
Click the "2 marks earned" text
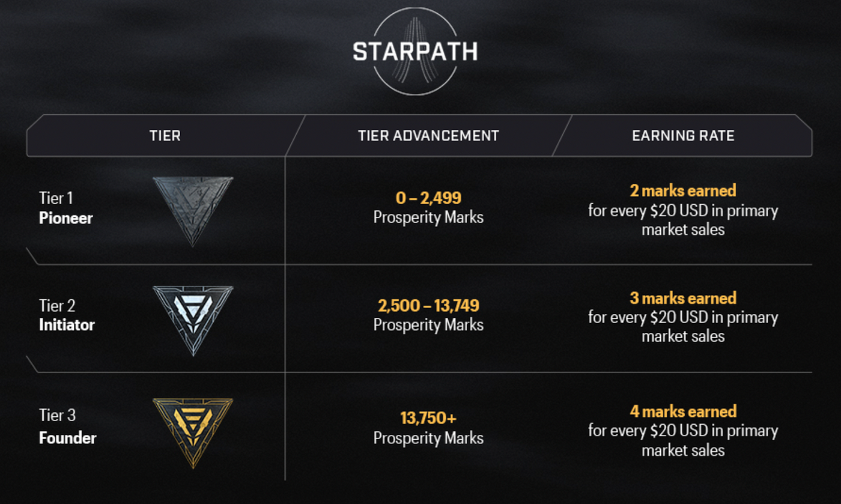[683, 191]
